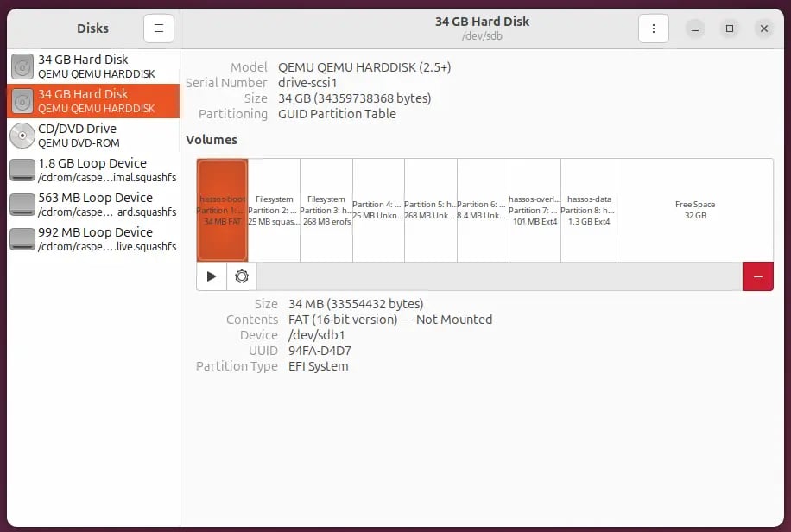Screen dimensions: 791x532
Task: Choose the 1.8 GB Loop Device icon
Action: pos(22,170)
